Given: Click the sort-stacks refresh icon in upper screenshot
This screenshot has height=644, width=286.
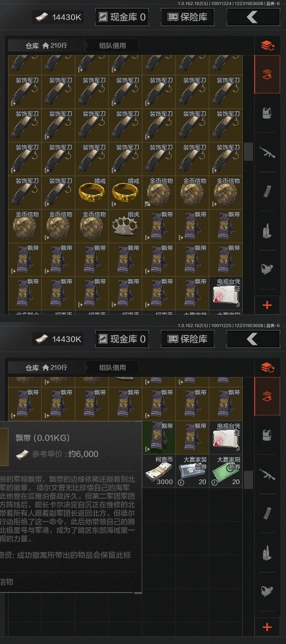Looking at the screenshot, I should tap(267, 46).
